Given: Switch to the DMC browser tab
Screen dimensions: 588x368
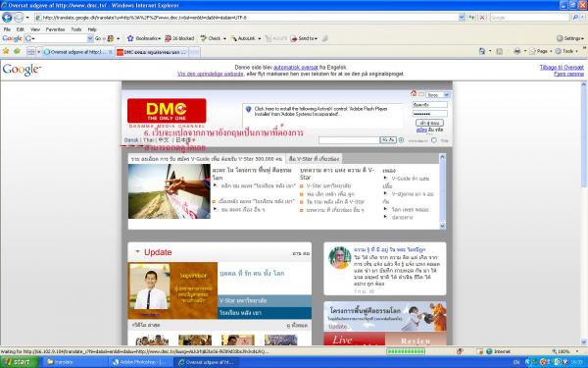Looking at the screenshot, I should click(152, 52).
